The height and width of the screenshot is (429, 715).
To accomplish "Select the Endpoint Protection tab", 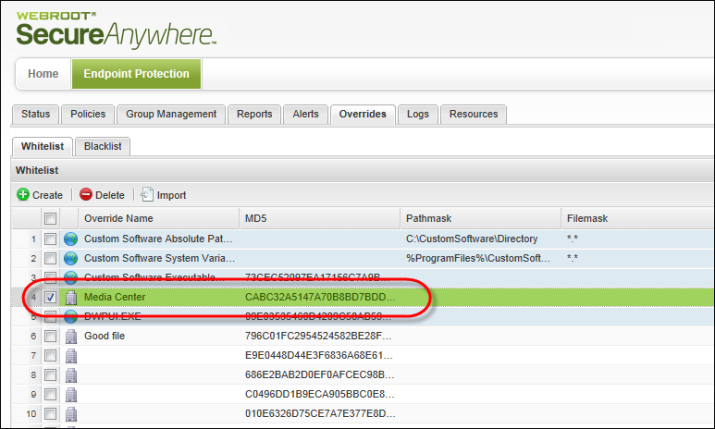I will tap(136, 74).
